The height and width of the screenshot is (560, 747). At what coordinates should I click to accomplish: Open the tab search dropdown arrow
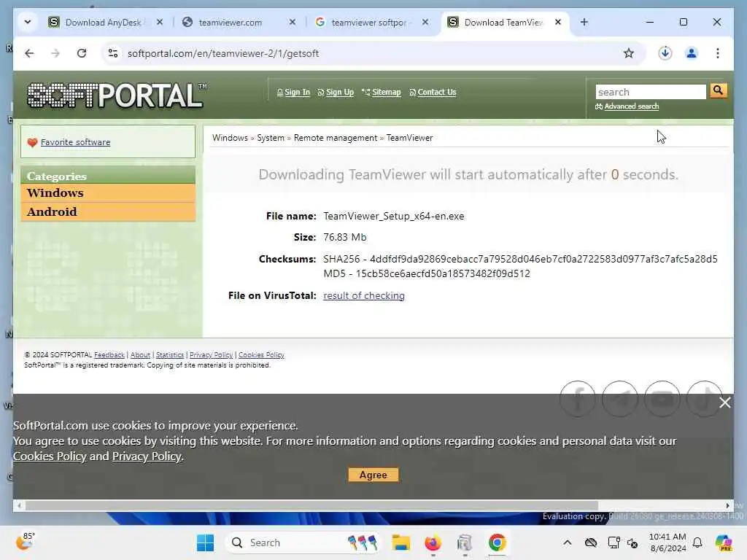tap(28, 22)
